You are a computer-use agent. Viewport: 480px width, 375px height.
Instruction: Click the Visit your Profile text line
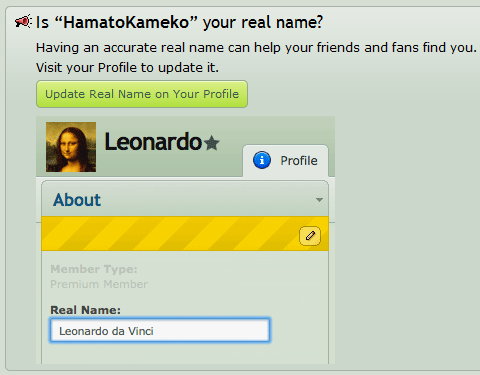[x=127, y=68]
